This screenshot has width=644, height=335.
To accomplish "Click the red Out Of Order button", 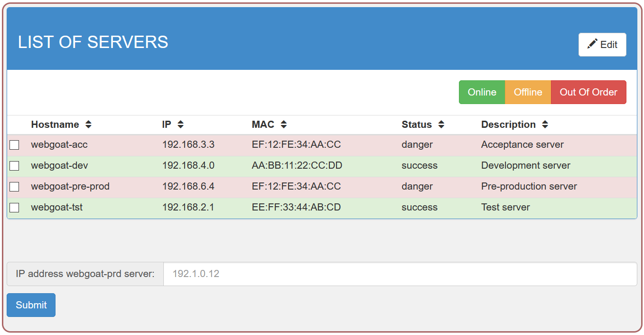I will pyautogui.click(x=588, y=92).
